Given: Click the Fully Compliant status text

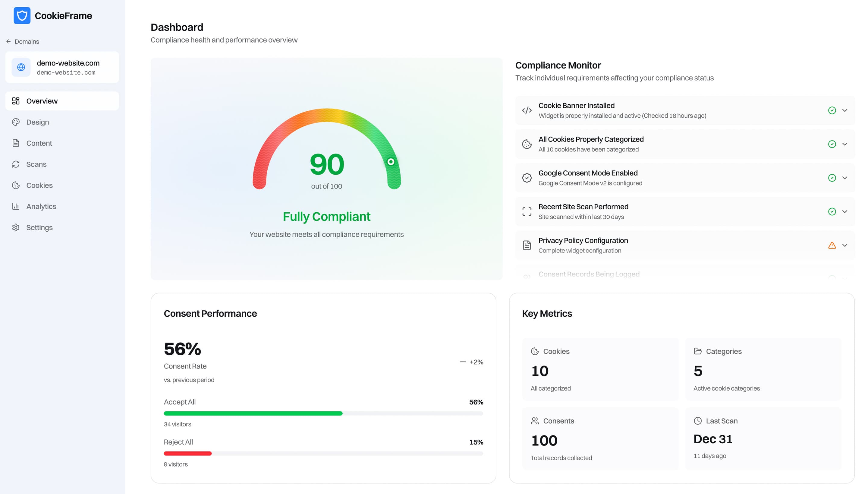Looking at the screenshot, I should 326,217.
